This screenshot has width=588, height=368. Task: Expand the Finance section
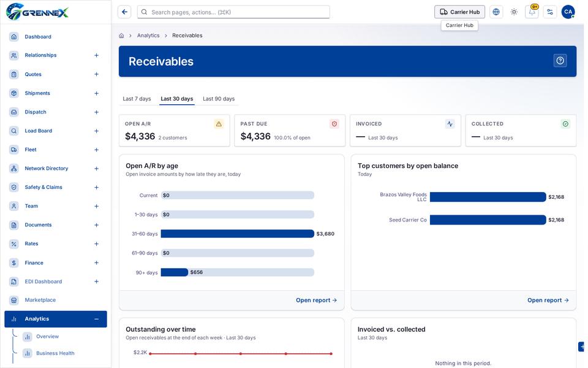(x=96, y=263)
